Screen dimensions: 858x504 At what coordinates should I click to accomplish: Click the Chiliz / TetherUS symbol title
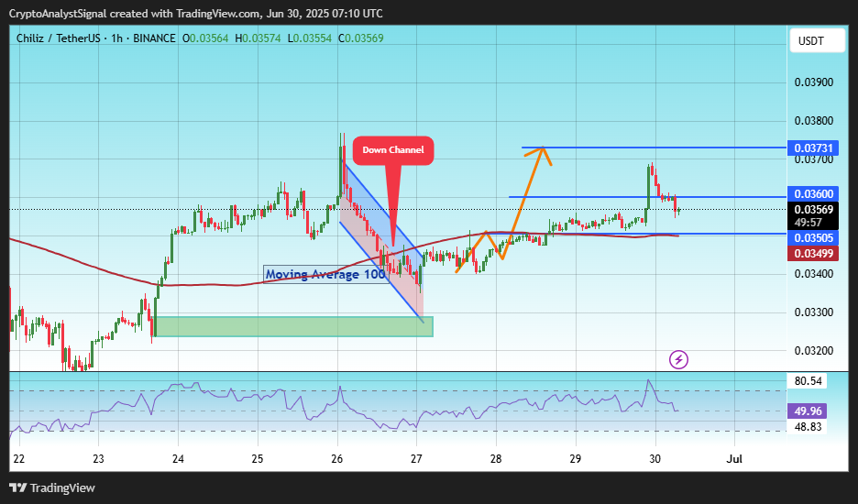(x=60, y=38)
